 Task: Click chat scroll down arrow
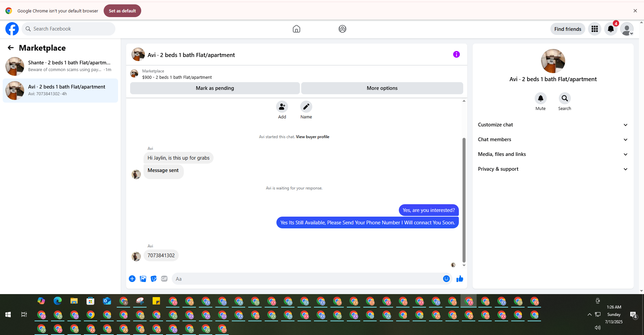pyautogui.click(x=464, y=265)
